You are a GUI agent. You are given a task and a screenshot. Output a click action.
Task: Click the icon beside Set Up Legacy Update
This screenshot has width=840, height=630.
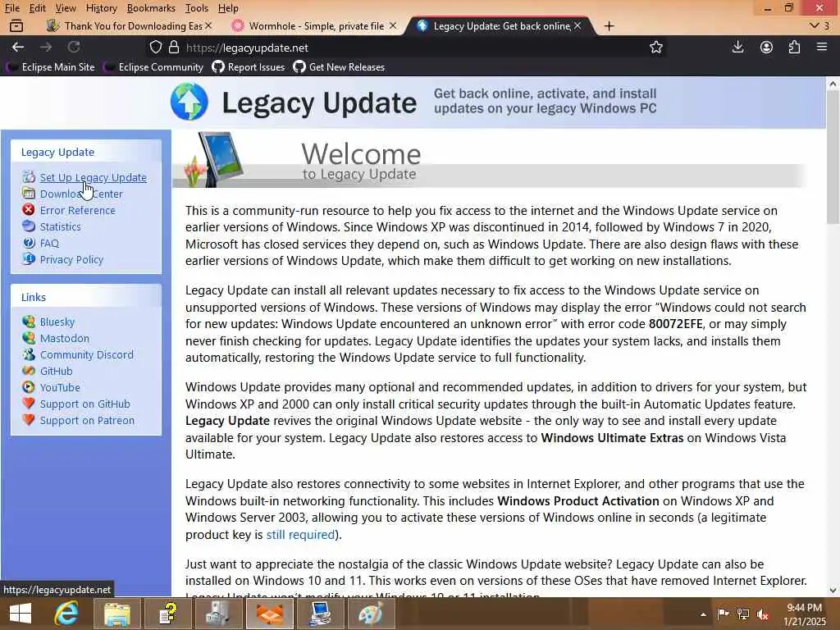29,177
